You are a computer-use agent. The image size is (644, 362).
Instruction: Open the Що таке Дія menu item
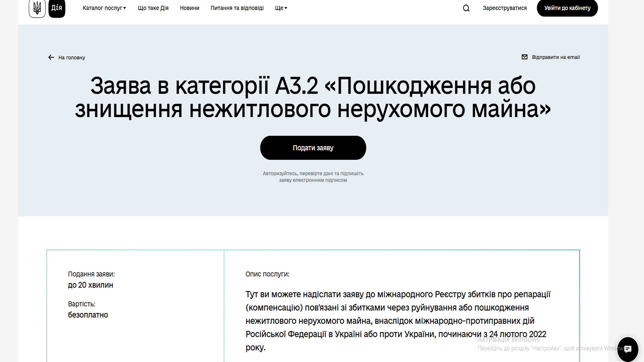(x=153, y=8)
